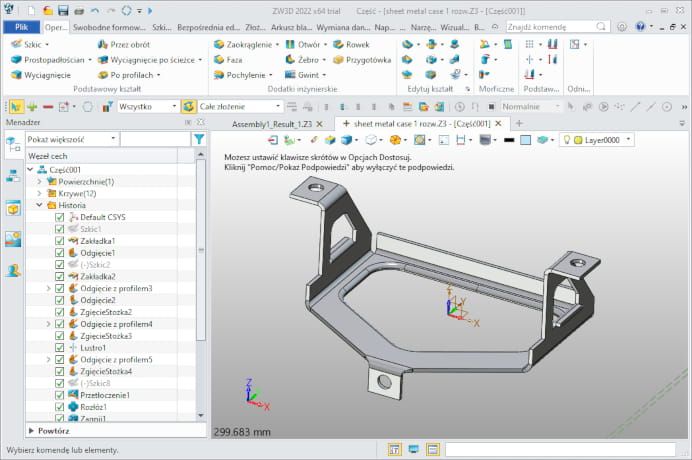Select the Szkic sketch tool
This screenshot has height=460, width=692.
click(x=30, y=45)
